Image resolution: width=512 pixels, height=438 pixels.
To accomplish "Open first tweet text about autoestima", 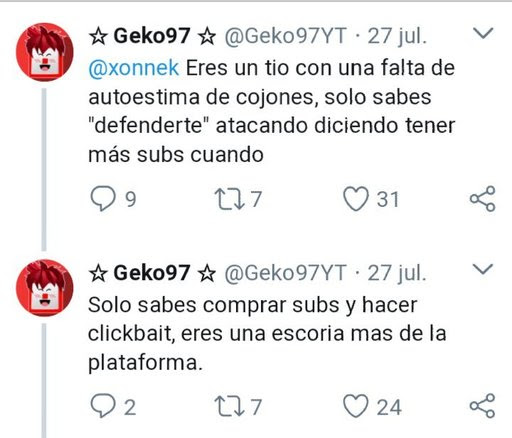I will [x=272, y=111].
